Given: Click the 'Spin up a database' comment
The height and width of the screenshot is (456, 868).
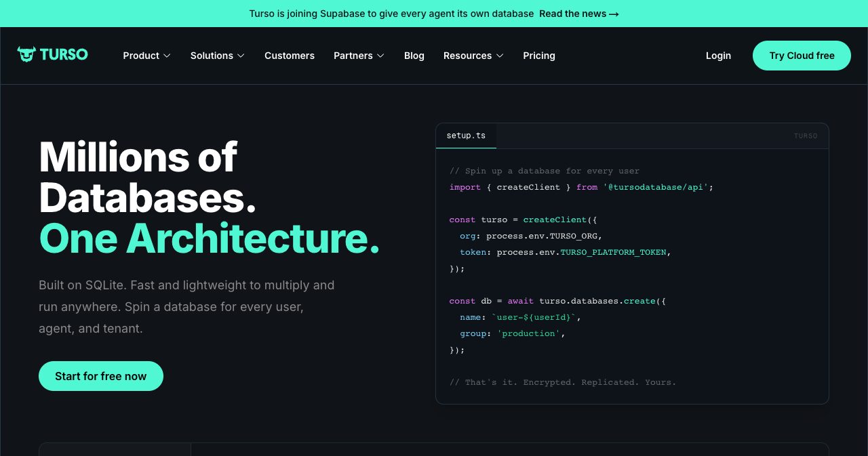Looking at the screenshot, I should 545,171.
